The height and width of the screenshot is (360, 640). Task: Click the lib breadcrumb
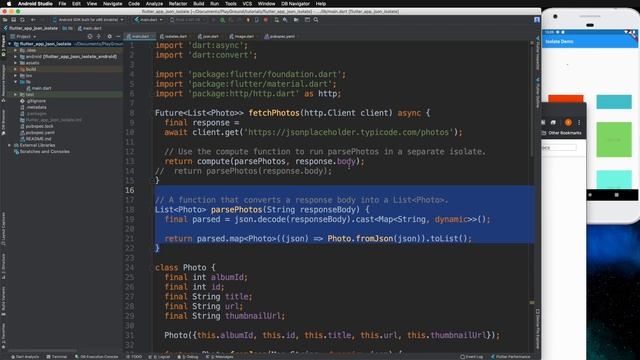(x=68, y=28)
